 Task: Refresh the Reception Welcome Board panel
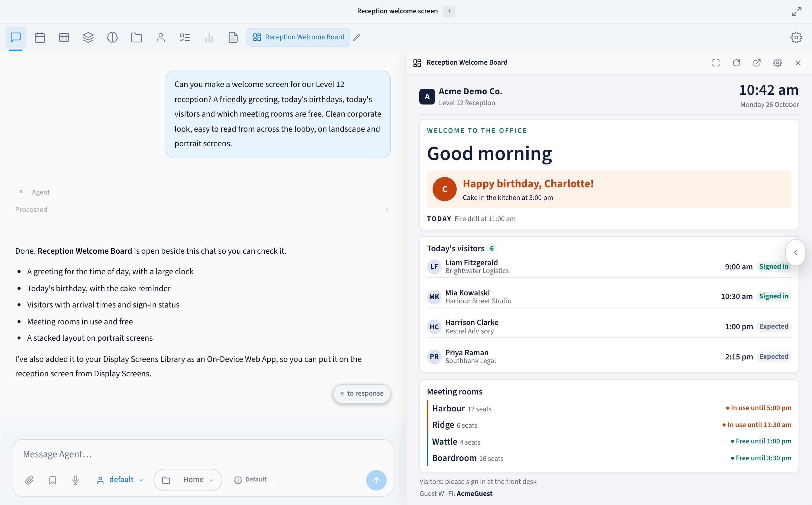736,63
